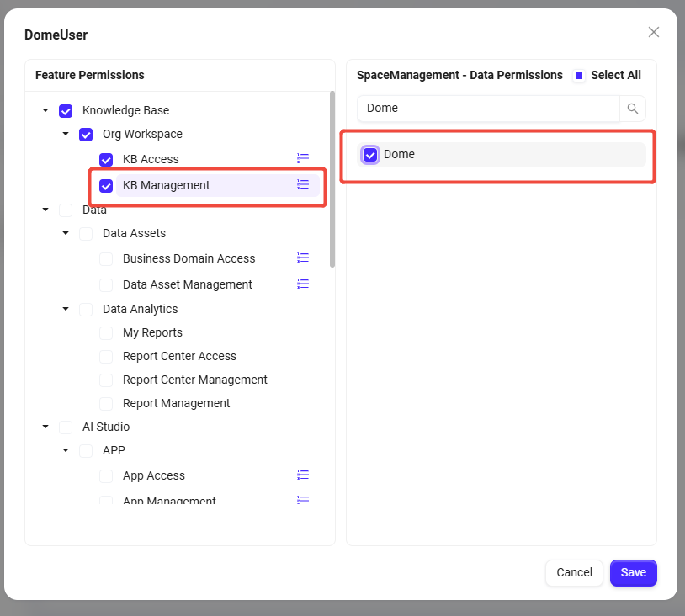The image size is (685, 616).
Task: Click the search field containing Dome
Action: pyautogui.click(x=488, y=109)
